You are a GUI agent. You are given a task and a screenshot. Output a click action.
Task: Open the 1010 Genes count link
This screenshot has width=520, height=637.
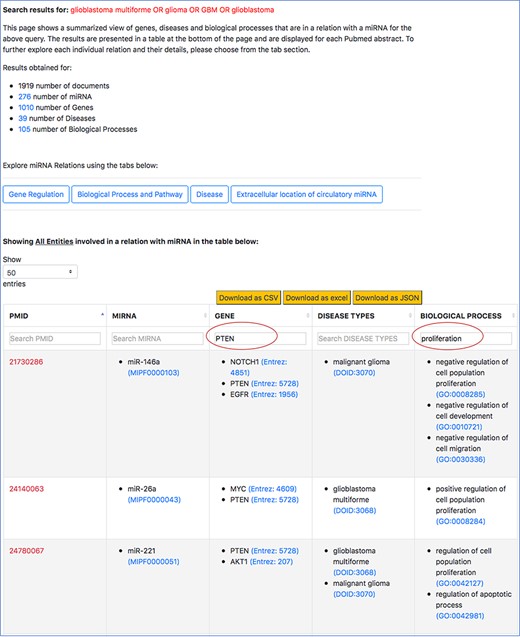[x=26, y=108]
